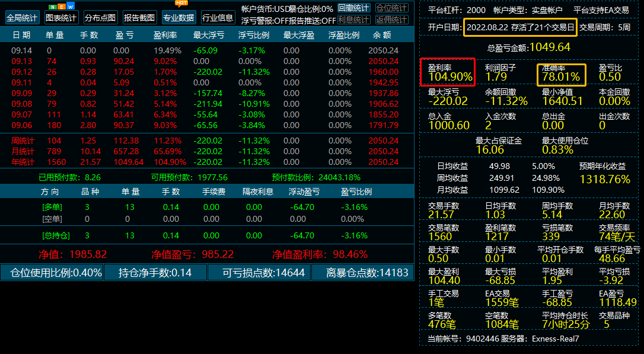Click the 报告截图 button
This screenshot has height=354, width=644.
click(139, 18)
